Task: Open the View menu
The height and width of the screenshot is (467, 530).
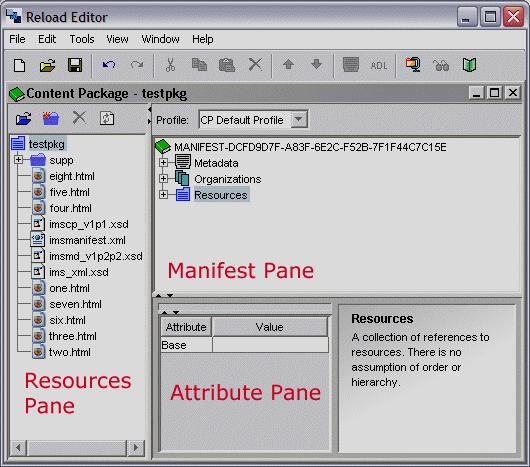Action: click(117, 39)
